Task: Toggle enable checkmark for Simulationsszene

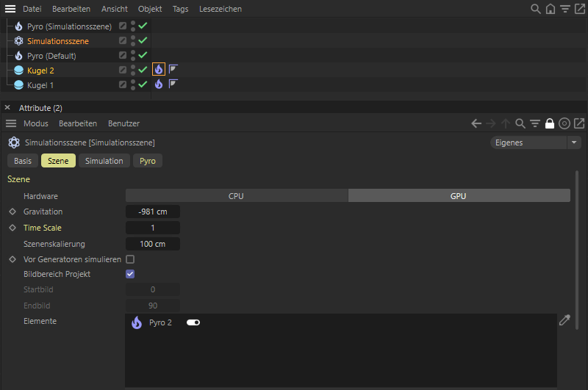Action: (x=143, y=40)
